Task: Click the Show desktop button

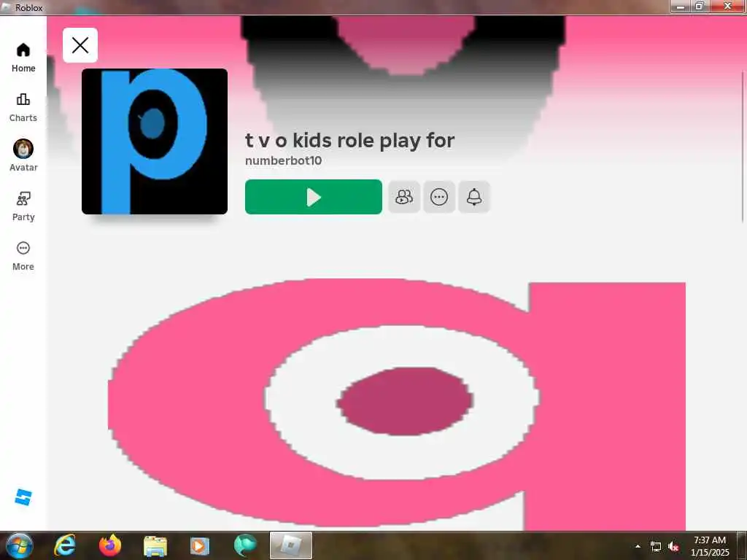Action: [742, 545]
